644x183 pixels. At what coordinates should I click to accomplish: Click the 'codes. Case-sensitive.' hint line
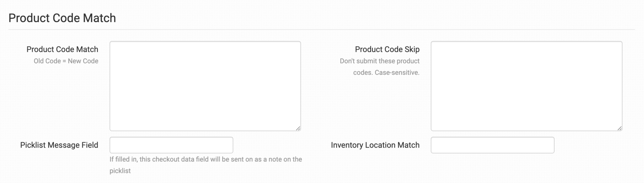[386, 73]
